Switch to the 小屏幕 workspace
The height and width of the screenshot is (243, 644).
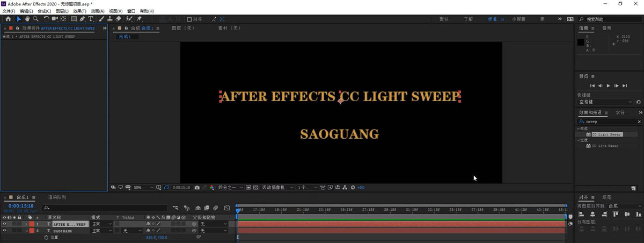point(518,19)
